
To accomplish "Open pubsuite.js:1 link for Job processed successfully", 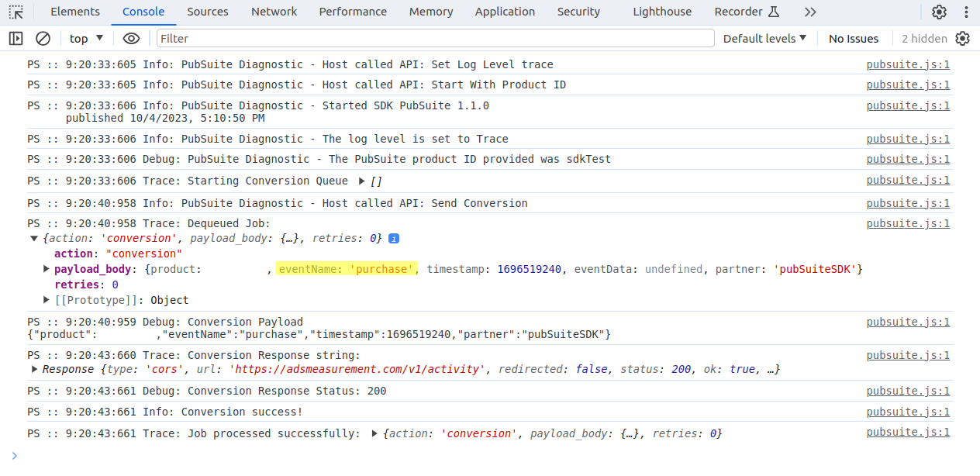I will [x=908, y=433].
